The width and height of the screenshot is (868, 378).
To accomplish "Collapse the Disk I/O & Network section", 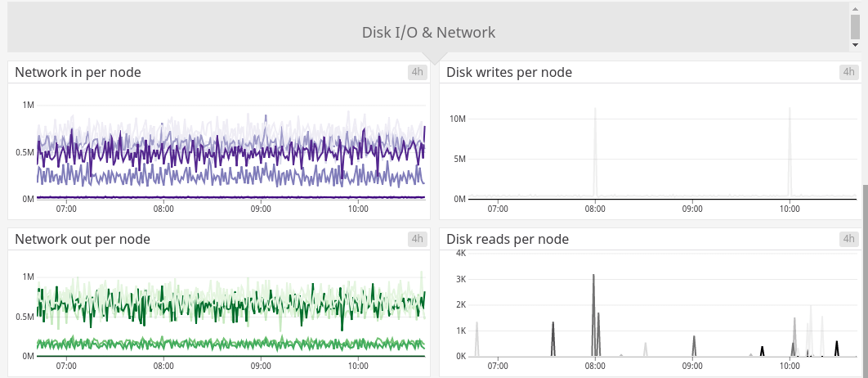I will (x=428, y=33).
